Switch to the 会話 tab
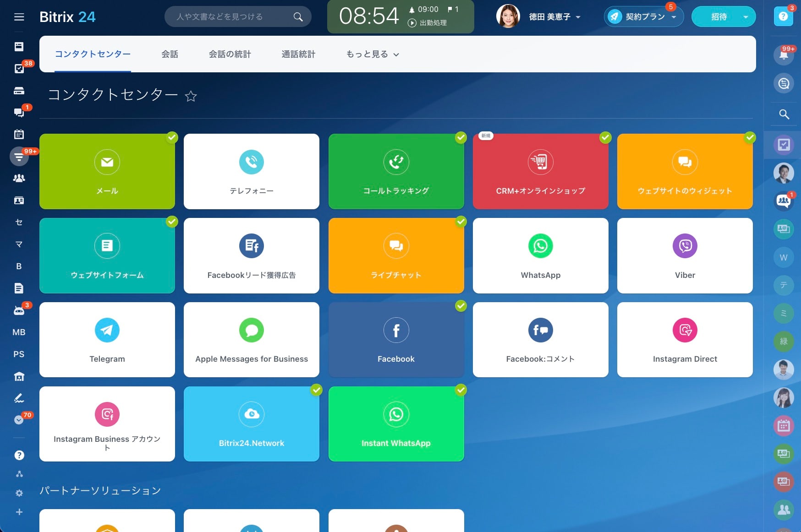The width and height of the screenshot is (801, 532). coord(170,54)
